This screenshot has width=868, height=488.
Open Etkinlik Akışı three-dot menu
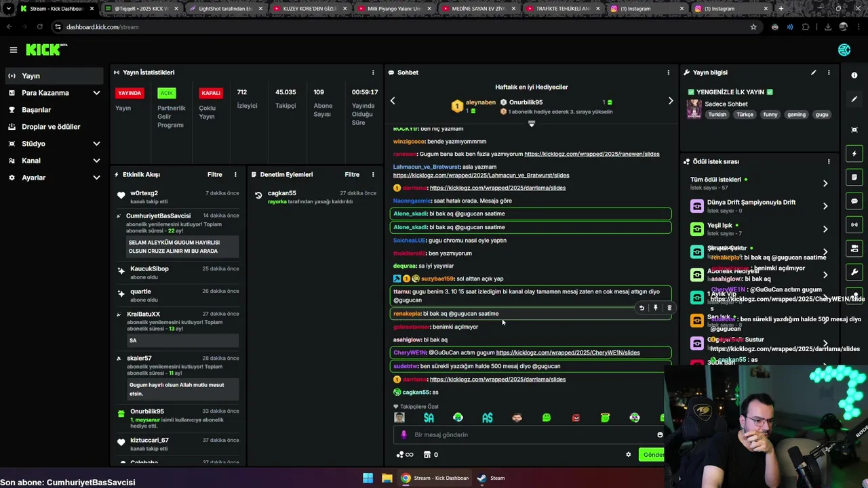tap(236, 174)
